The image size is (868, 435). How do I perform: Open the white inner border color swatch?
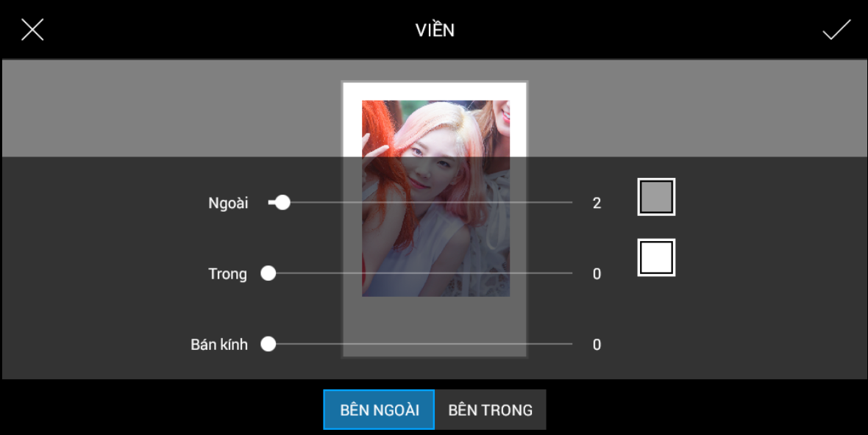[656, 257]
